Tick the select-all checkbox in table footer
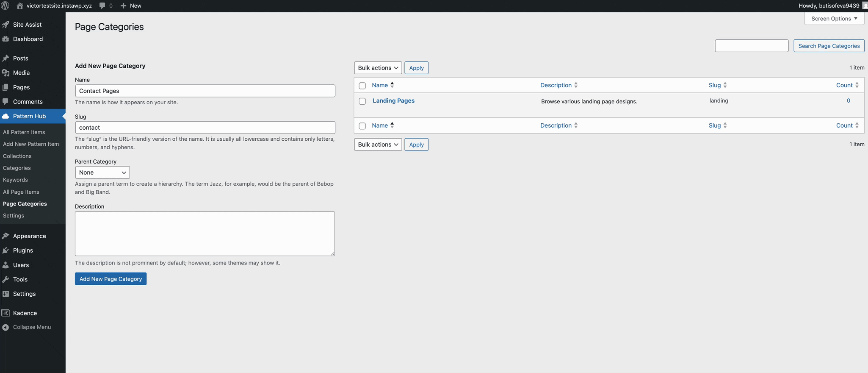 click(362, 126)
